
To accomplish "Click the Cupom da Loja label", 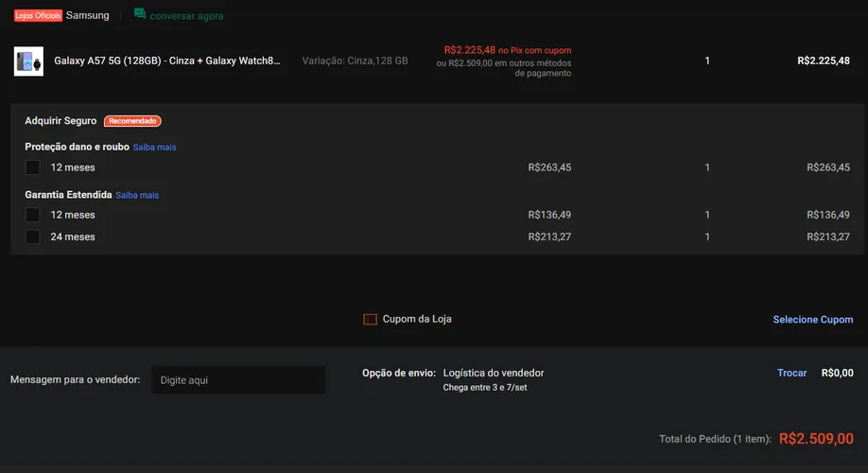I will tap(417, 319).
